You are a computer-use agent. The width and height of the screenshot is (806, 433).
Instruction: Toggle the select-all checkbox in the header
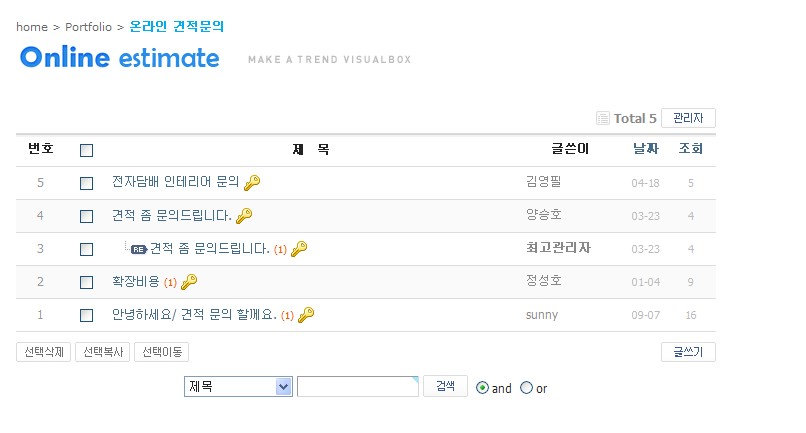[x=86, y=150]
